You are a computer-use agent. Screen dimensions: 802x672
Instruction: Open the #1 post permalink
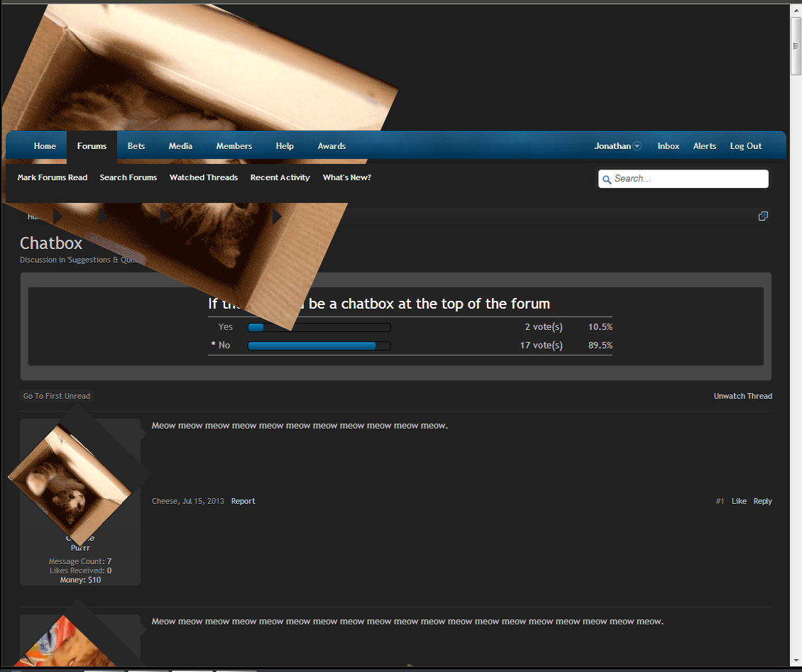[x=720, y=501]
